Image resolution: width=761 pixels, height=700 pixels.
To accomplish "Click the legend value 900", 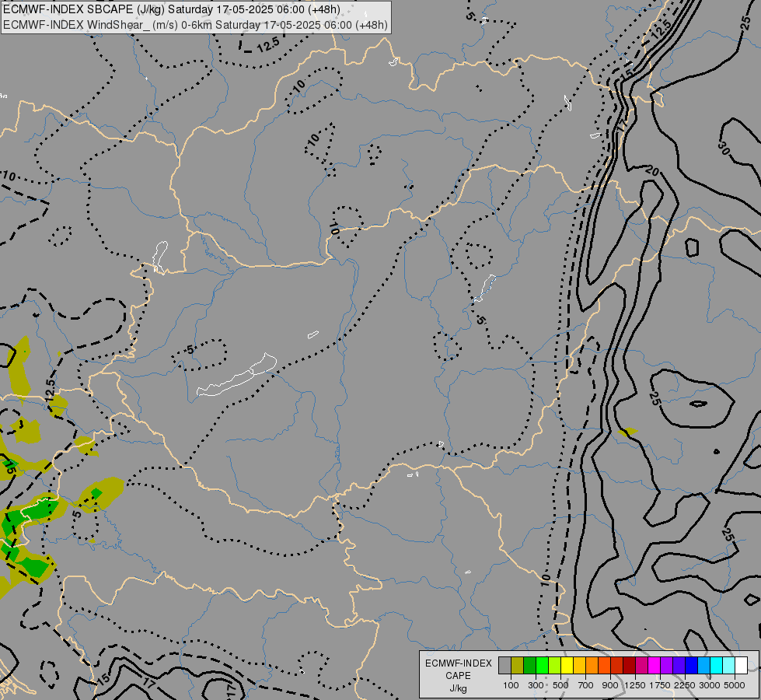I will click(x=610, y=685).
